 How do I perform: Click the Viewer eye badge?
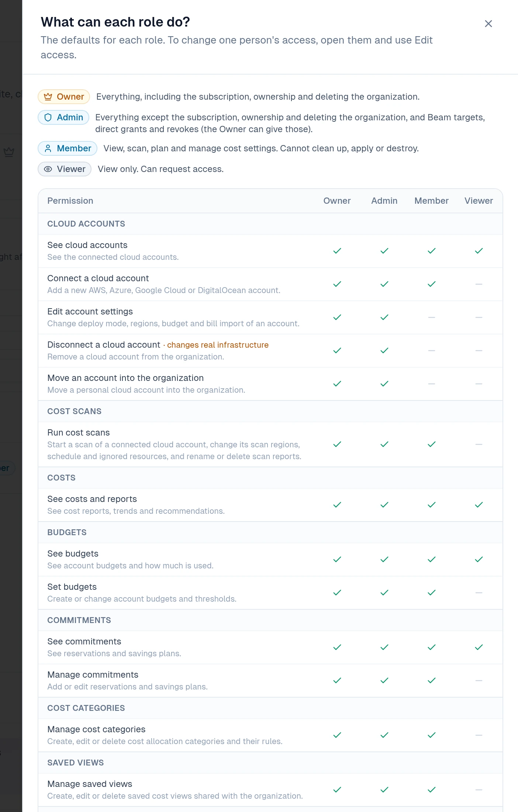click(x=65, y=169)
